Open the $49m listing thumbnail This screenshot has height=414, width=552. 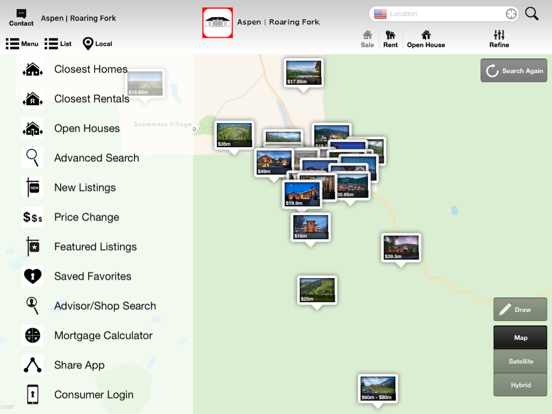coord(274,162)
